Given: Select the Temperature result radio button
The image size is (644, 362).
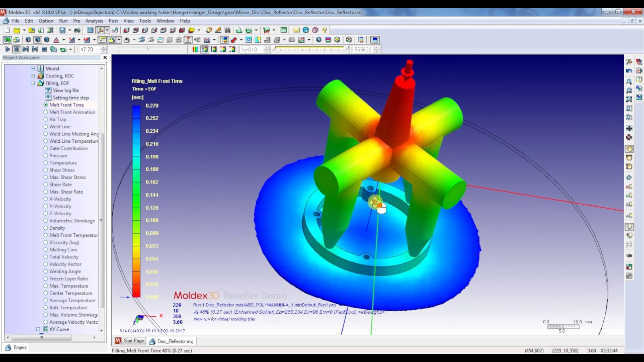Looking at the screenshot, I should click(x=46, y=163).
